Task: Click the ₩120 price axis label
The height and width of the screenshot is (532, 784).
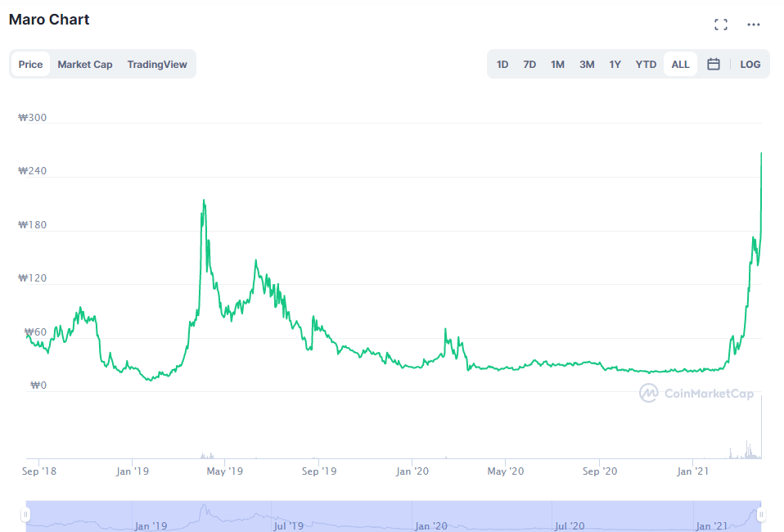Action: (33, 278)
